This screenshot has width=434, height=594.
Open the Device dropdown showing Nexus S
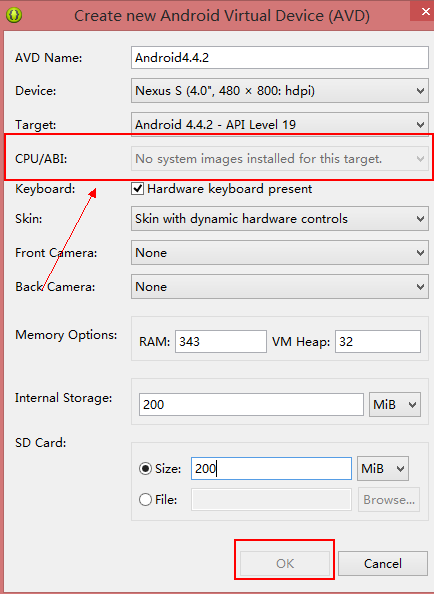[280, 91]
